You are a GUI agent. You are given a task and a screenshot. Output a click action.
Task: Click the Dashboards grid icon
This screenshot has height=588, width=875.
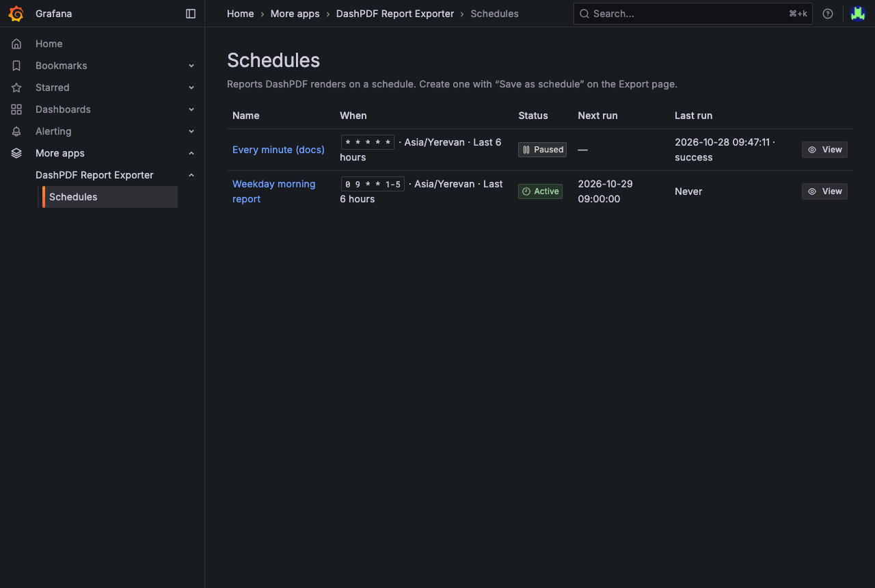click(x=16, y=109)
